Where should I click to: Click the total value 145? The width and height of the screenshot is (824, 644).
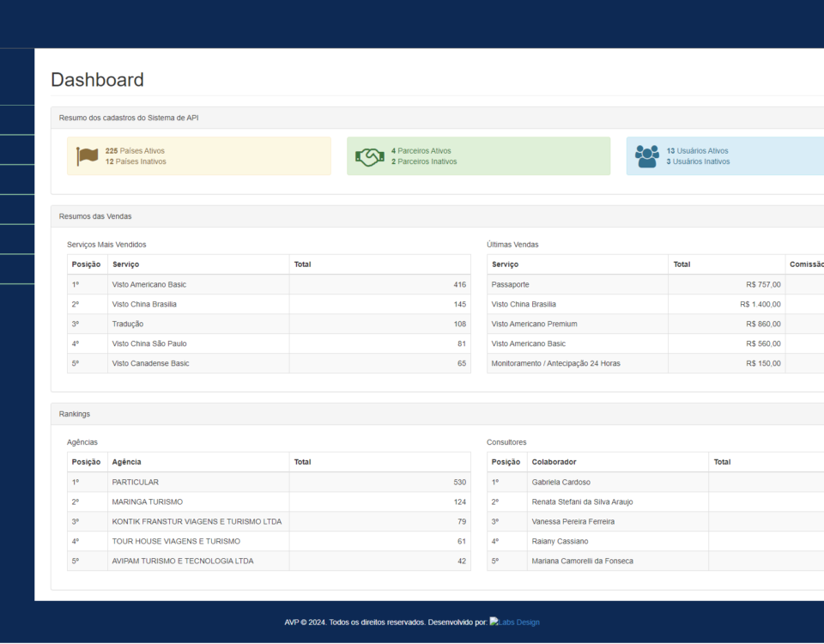[x=460, y=304]
